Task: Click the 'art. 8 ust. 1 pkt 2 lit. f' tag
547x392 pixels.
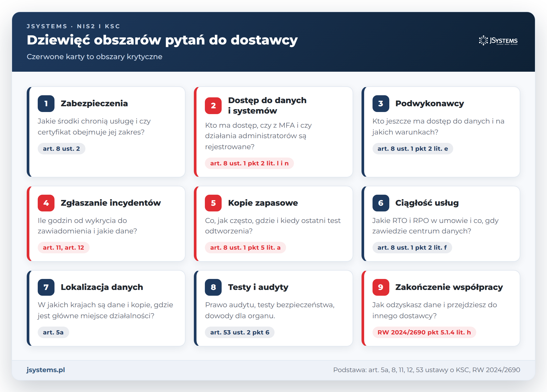Action: point(412,248)
